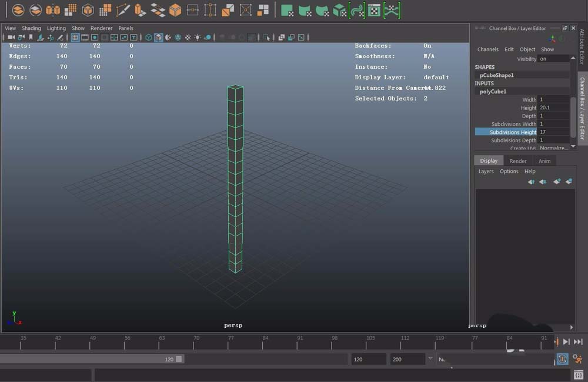
Task: Toggle the Field Chart button
Action: [114, 37]
